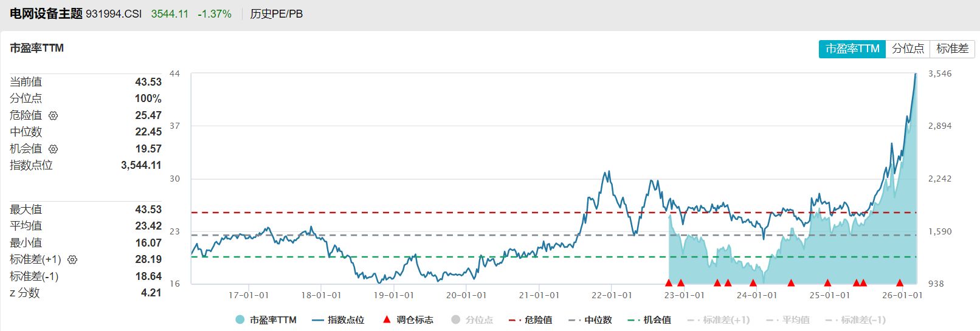This screenshot has height=331, width=980.
Task: Open the gear icon next to 标准差(+1)
Action: pos(72,260)
